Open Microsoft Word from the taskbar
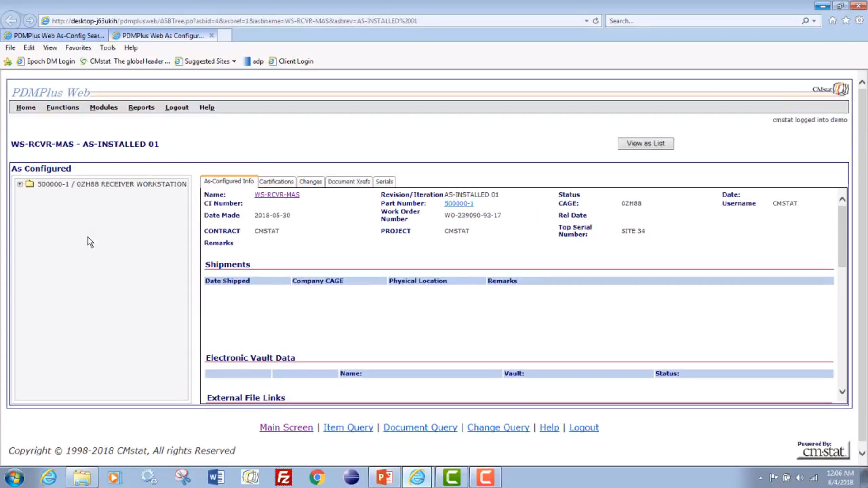This screenshot has height=488, width=868. (216, 477)
